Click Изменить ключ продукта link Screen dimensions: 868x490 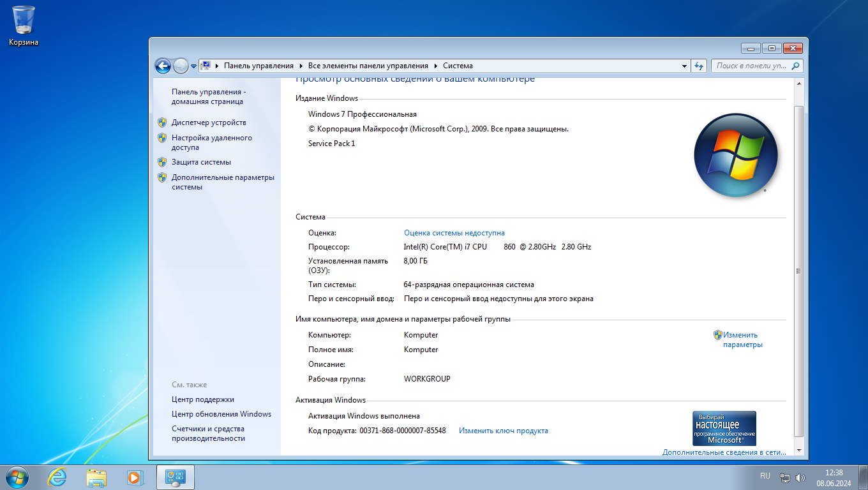pyautogui.click(x=503, y=431)
